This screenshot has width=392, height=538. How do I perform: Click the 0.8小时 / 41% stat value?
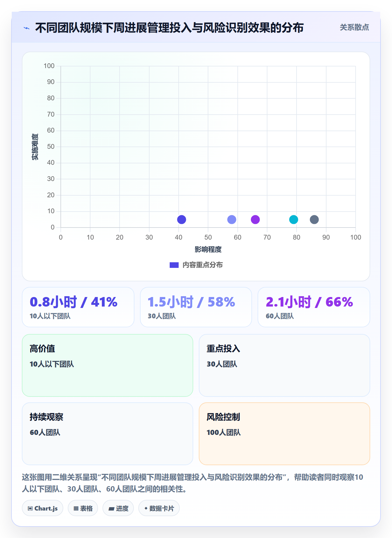74,302
